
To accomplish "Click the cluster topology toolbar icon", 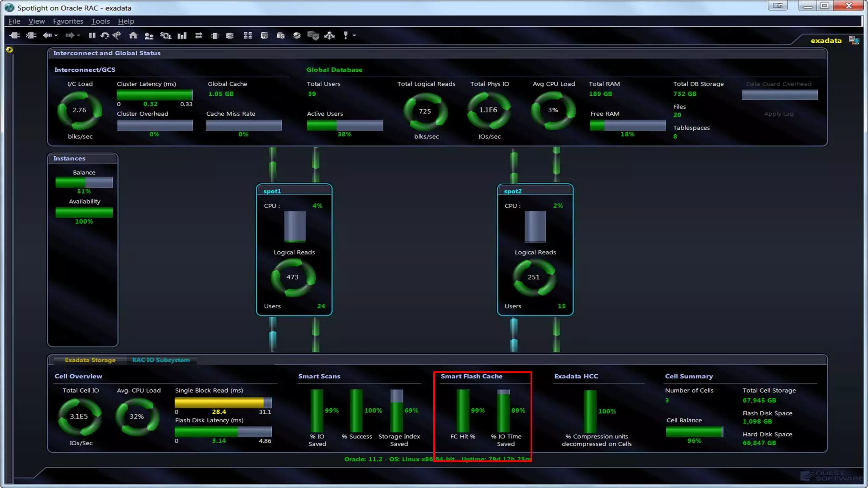I will pos(330,36).
